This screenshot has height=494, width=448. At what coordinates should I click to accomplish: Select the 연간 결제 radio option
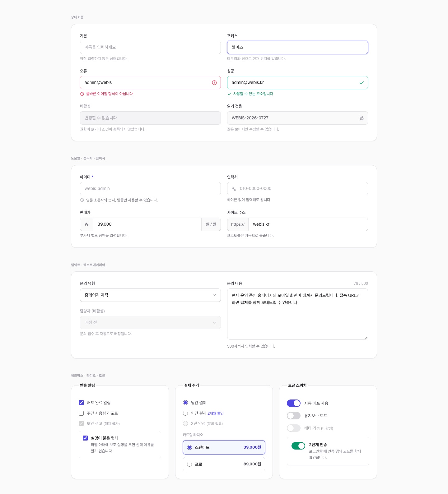coord(185,413)
